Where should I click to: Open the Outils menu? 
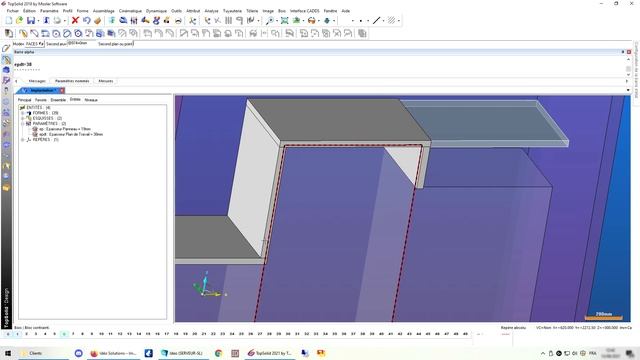(176, 11)
